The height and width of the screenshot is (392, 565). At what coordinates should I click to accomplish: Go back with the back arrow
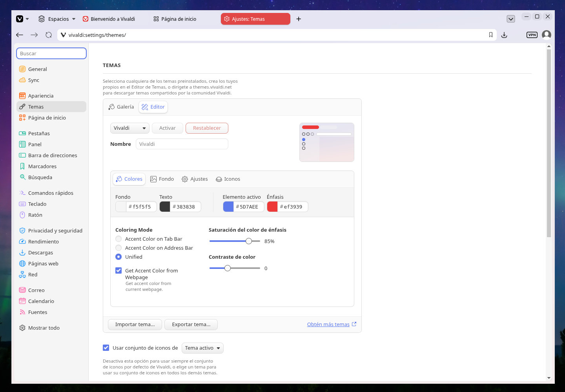20,35
